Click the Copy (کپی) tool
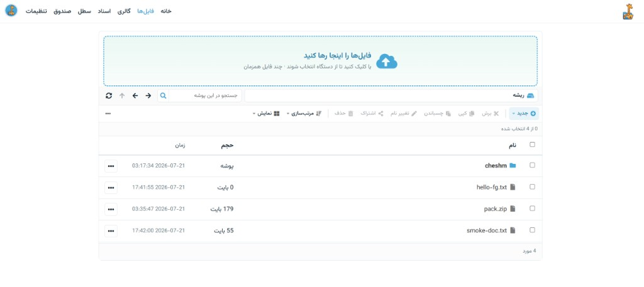644x287 pixels. point(466,113)
